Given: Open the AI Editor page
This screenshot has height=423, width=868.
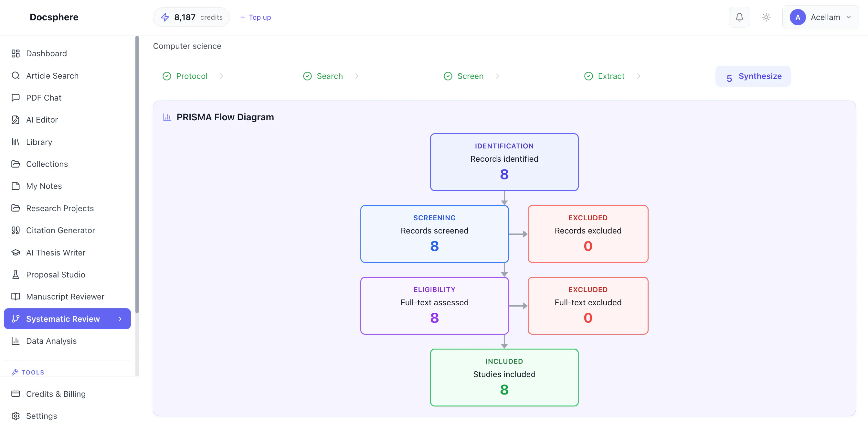Looking at the screenshot, I should click(67, 120).
